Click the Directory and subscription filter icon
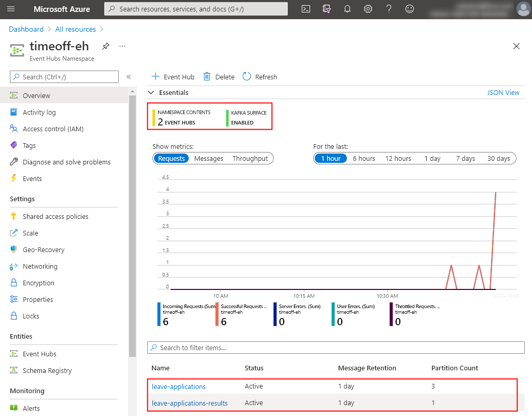Viewport: 532px width, 416px height. point(327,9)
